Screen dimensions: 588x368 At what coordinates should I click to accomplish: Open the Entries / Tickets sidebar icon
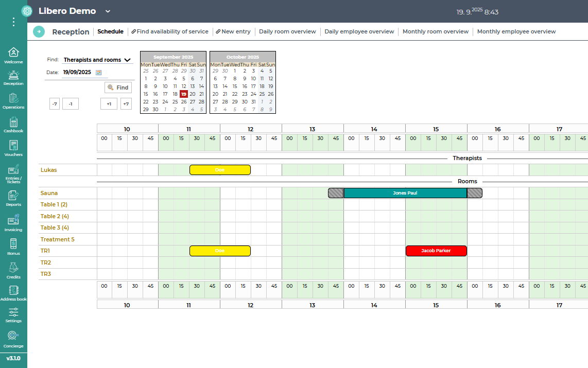[x=13, y=173]
